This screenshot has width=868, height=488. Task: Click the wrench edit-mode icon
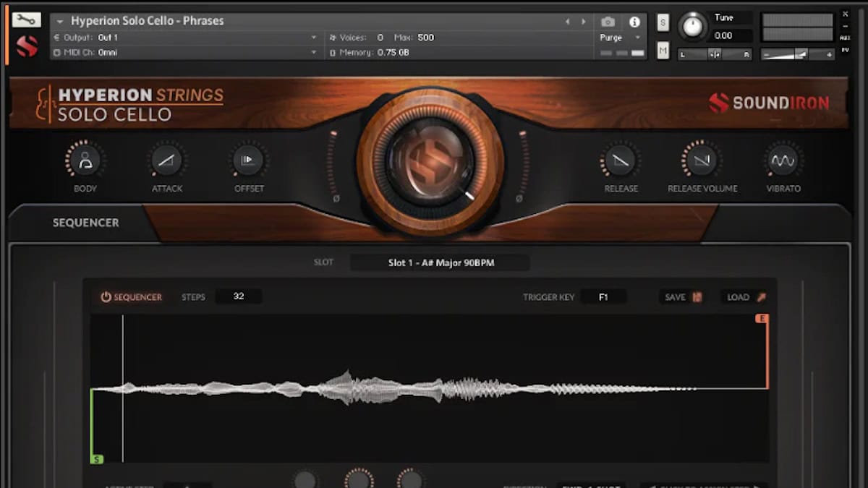(x=27, y=20)
